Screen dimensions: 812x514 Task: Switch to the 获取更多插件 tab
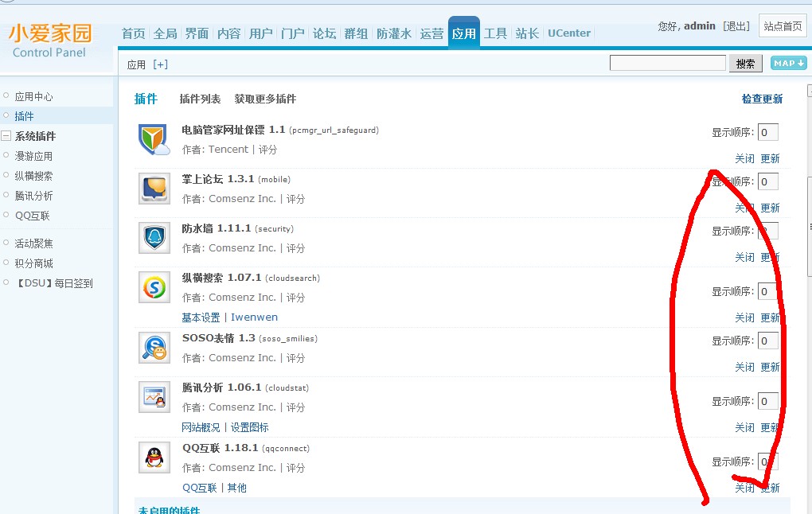coord(265,99)
